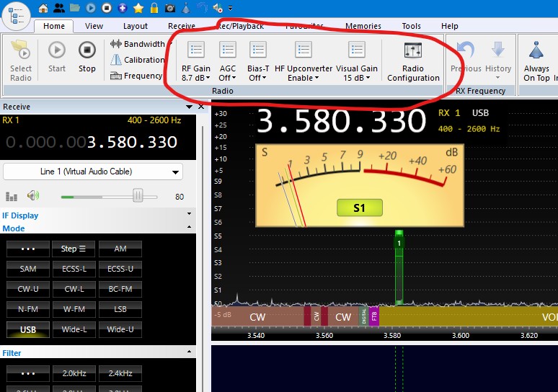Click the Calibration ribbon item

pos(137,60)
